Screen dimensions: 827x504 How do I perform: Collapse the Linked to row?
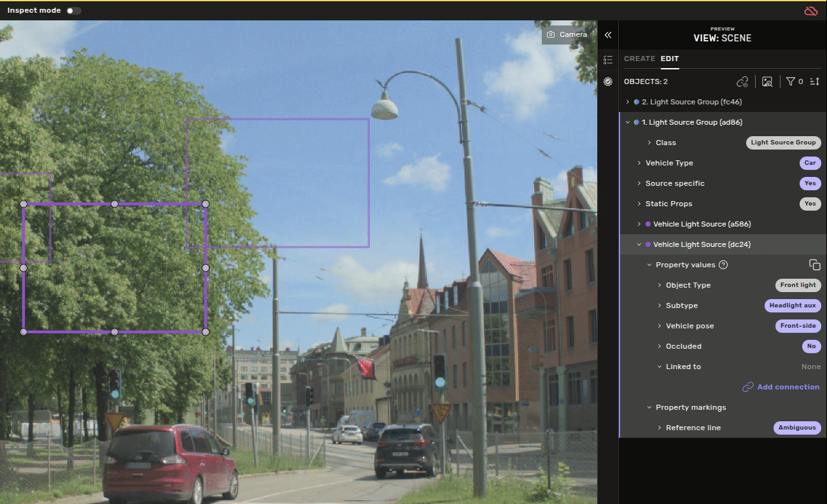[x=660, y=367]
